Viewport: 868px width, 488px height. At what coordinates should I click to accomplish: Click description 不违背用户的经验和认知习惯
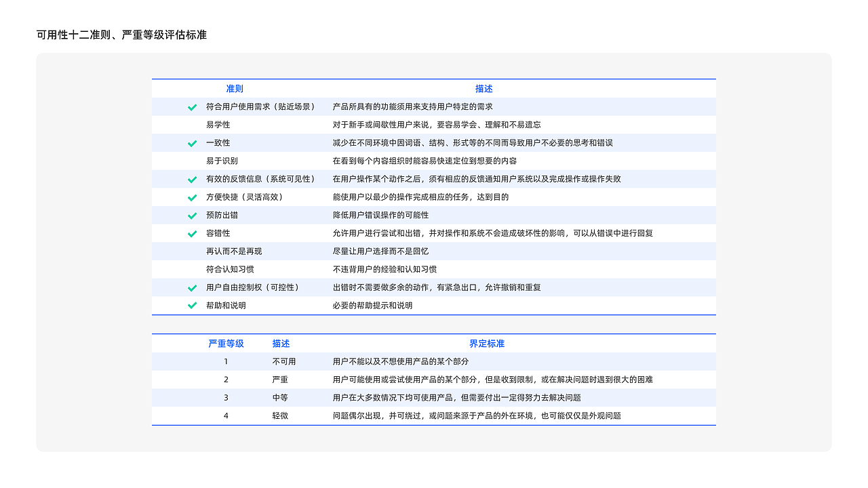384,269
